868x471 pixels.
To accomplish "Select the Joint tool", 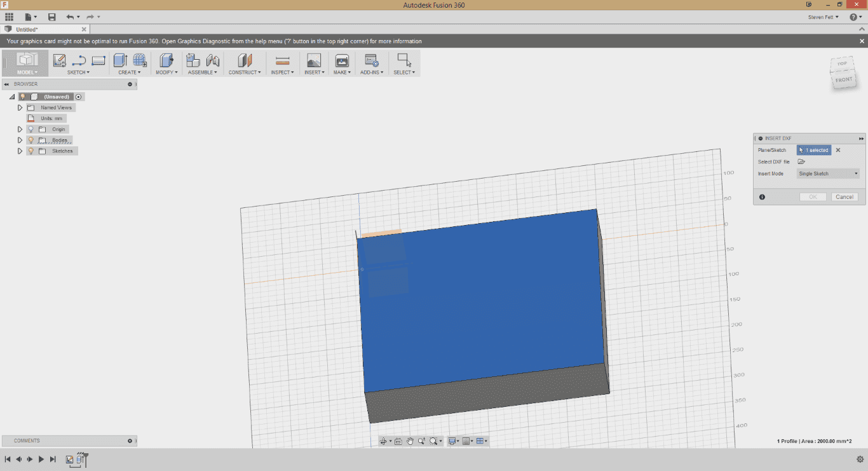I will 213,60.
